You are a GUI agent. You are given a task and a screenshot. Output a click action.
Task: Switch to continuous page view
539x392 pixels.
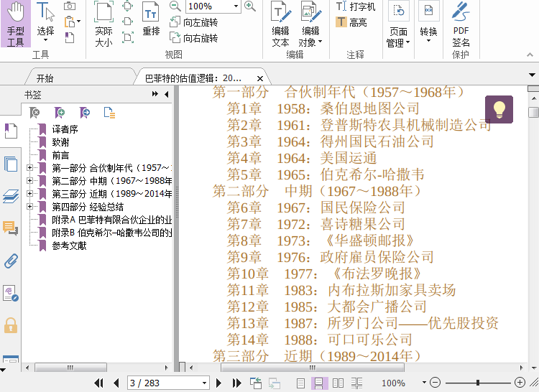(x=318, y=383)
